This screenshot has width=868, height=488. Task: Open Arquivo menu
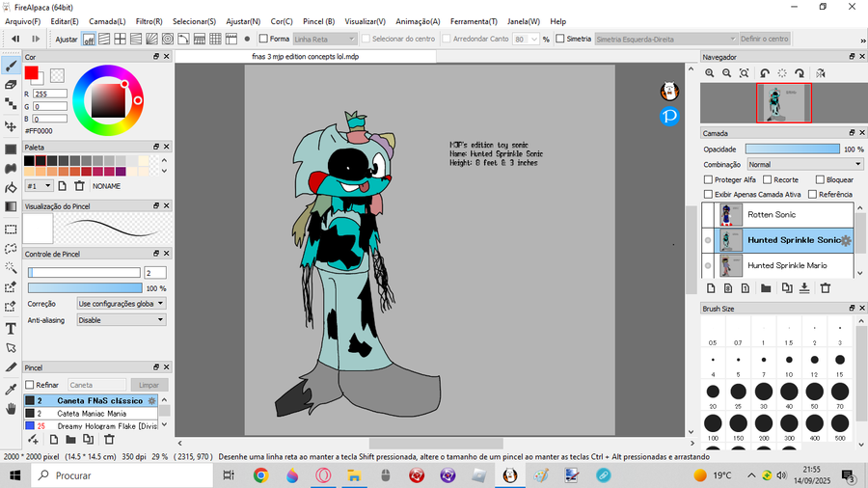tap(23, 21)
